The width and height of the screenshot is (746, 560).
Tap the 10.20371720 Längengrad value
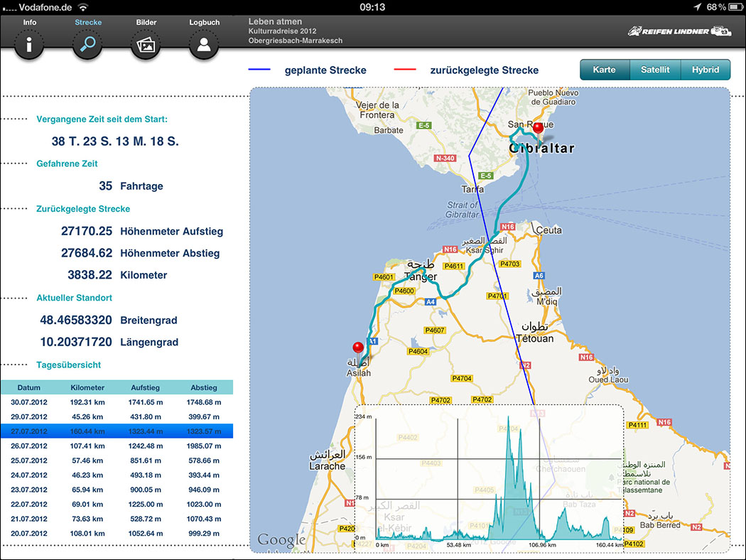pos(76,342)
